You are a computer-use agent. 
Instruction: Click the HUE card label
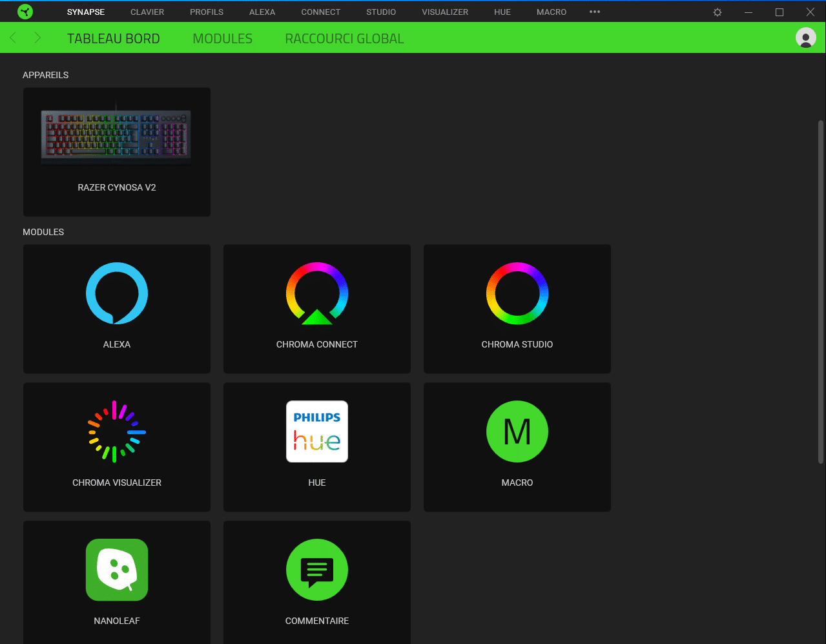(x=317, y=483)
